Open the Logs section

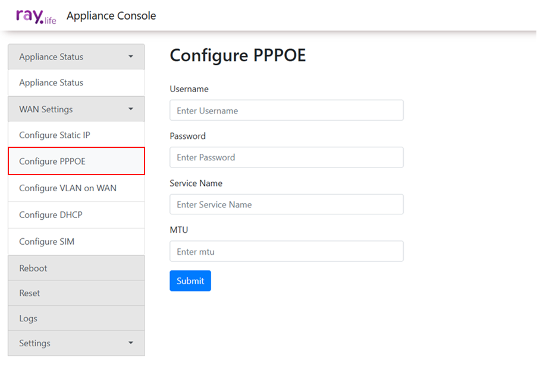[x=28, y=318]
